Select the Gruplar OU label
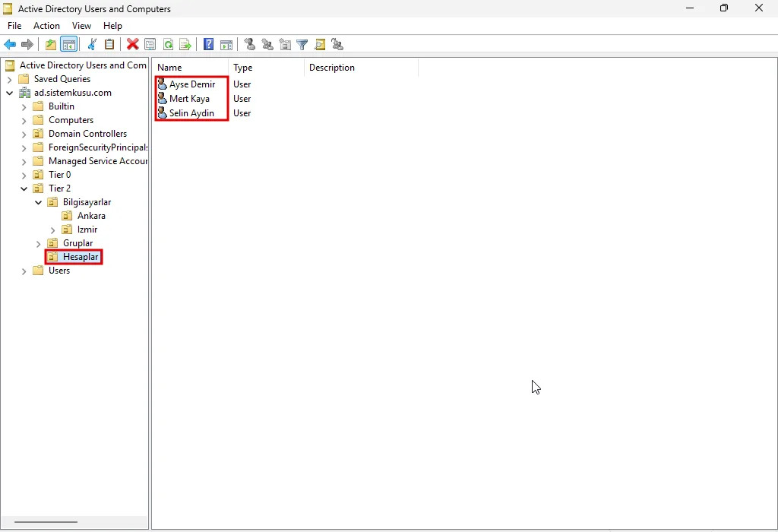 (x=78, y=243)
